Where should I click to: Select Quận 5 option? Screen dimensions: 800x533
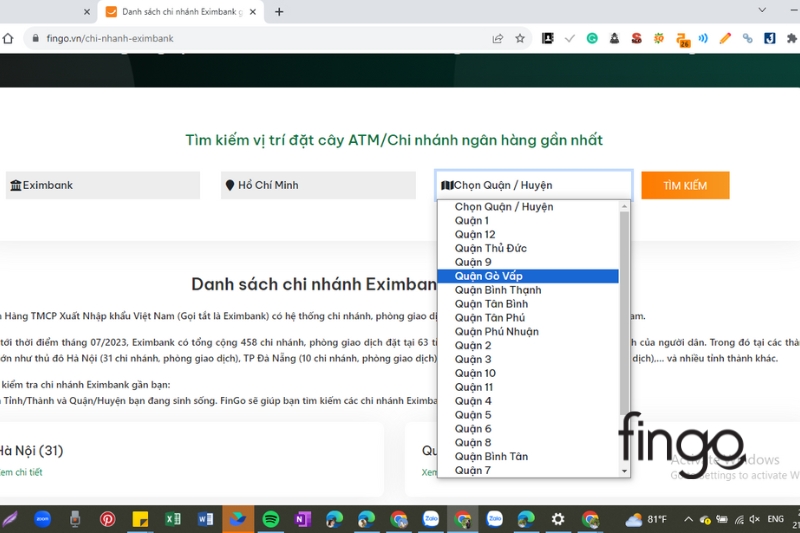point(528,415)
